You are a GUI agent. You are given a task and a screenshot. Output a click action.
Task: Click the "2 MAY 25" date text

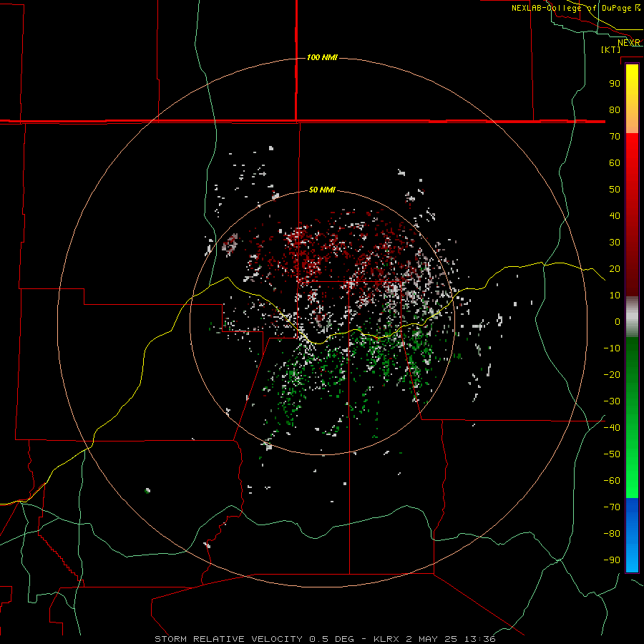pos(431,639)
